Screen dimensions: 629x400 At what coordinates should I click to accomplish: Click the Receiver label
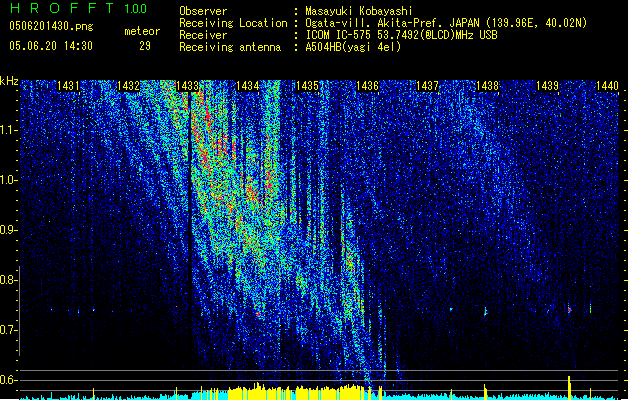[203, 35]
